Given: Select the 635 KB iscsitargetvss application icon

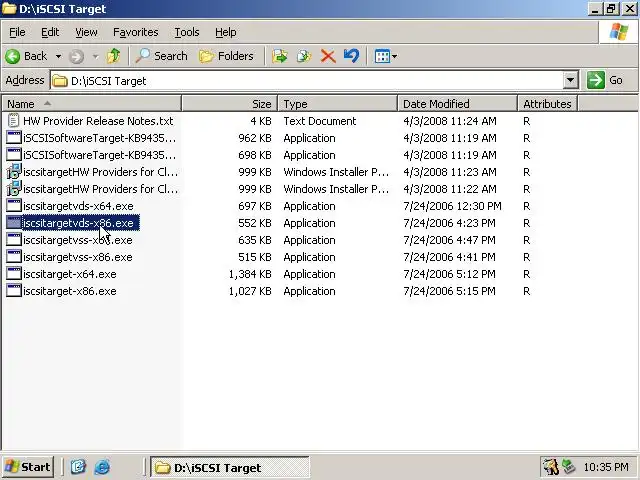Looking at the screenshot, I should pyautogui.click(x=13, y=240).
